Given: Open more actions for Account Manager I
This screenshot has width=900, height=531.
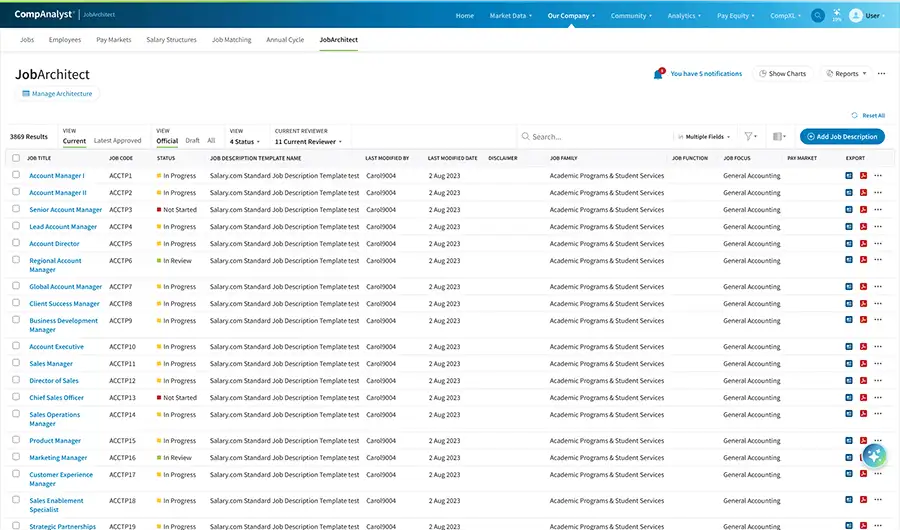Looking at the screenshot, I should click(878, 176).
